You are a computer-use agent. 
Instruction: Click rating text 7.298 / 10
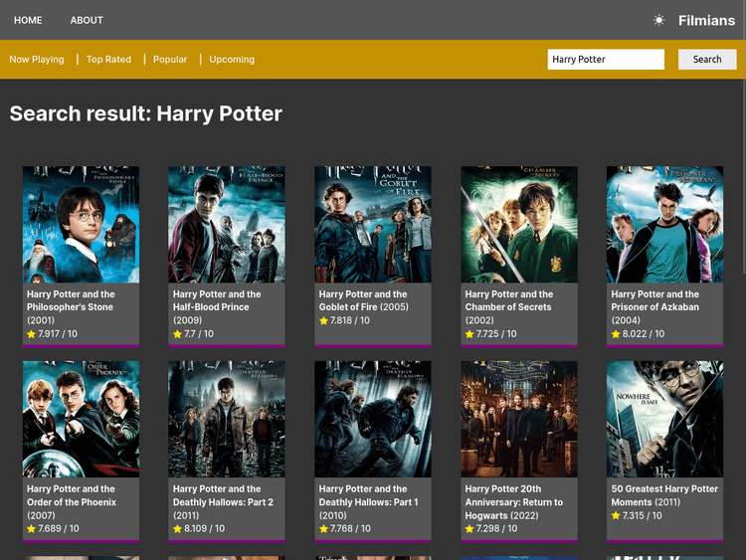496,528
